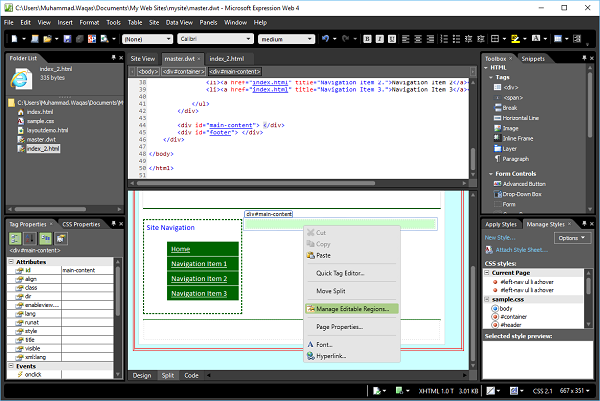Click the Bold formatting button

367,39
